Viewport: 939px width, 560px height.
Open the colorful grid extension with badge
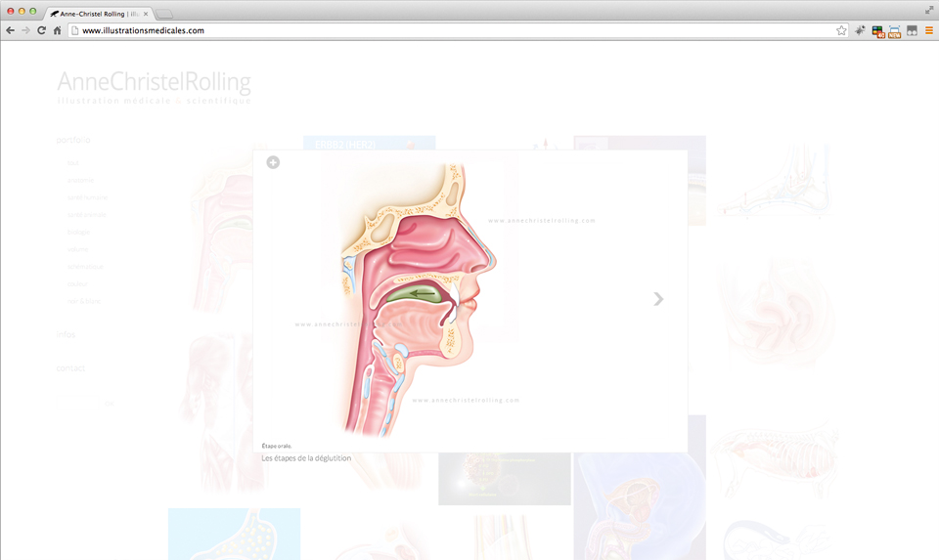(878, 31)
